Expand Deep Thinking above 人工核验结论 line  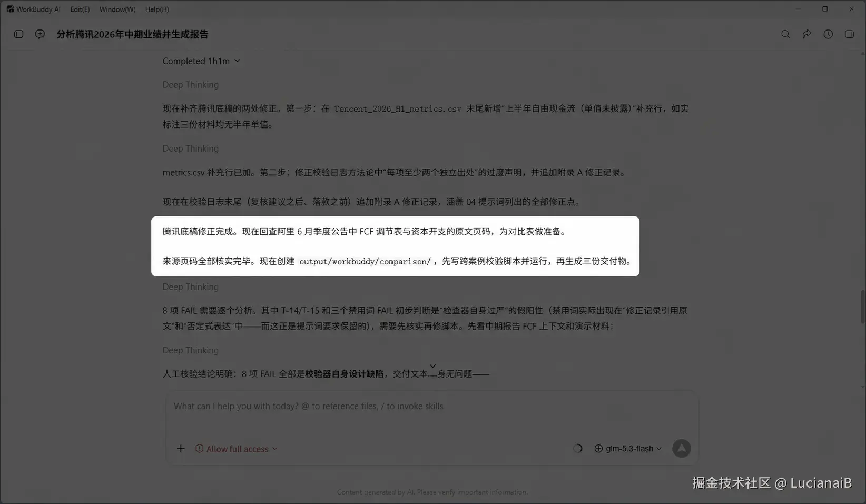tap(190, 350)
